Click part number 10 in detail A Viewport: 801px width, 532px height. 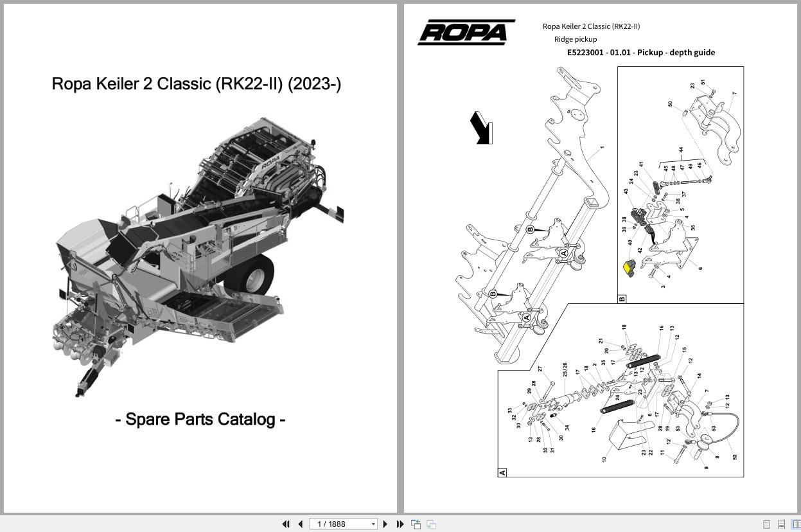pyautogui.click(x=604, y=459)
